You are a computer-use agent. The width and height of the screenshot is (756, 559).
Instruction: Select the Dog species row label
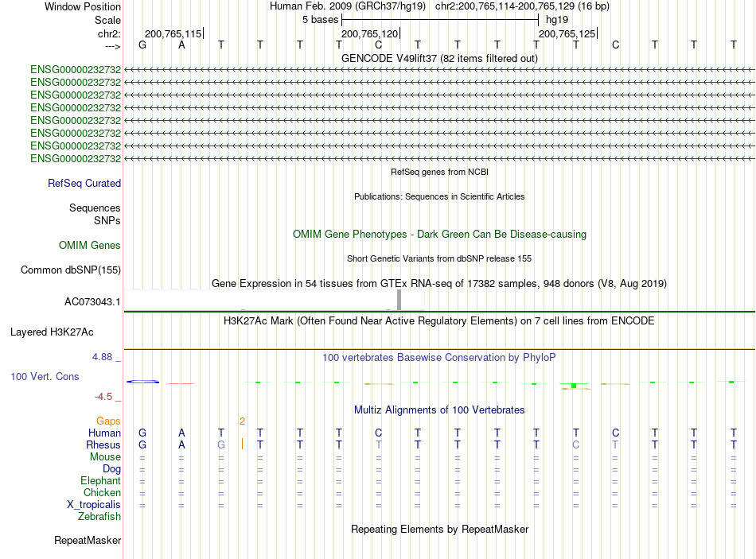tap(112, 469)
